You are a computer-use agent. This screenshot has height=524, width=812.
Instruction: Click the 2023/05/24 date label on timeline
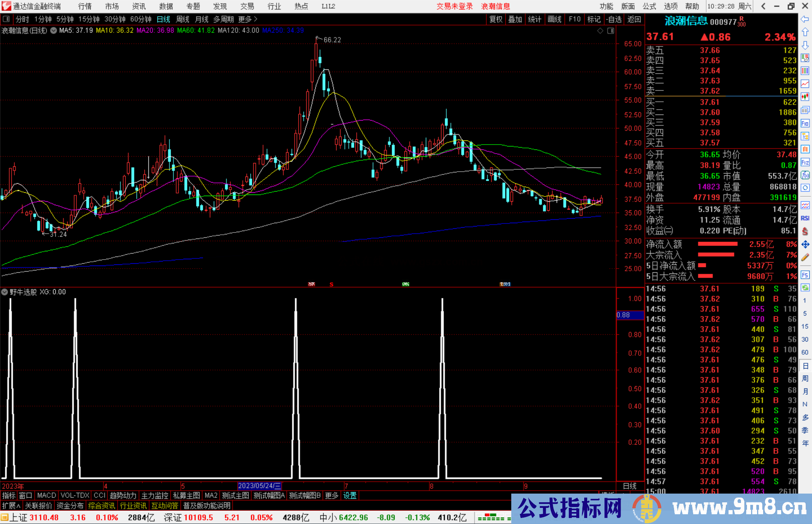[259, 486]
